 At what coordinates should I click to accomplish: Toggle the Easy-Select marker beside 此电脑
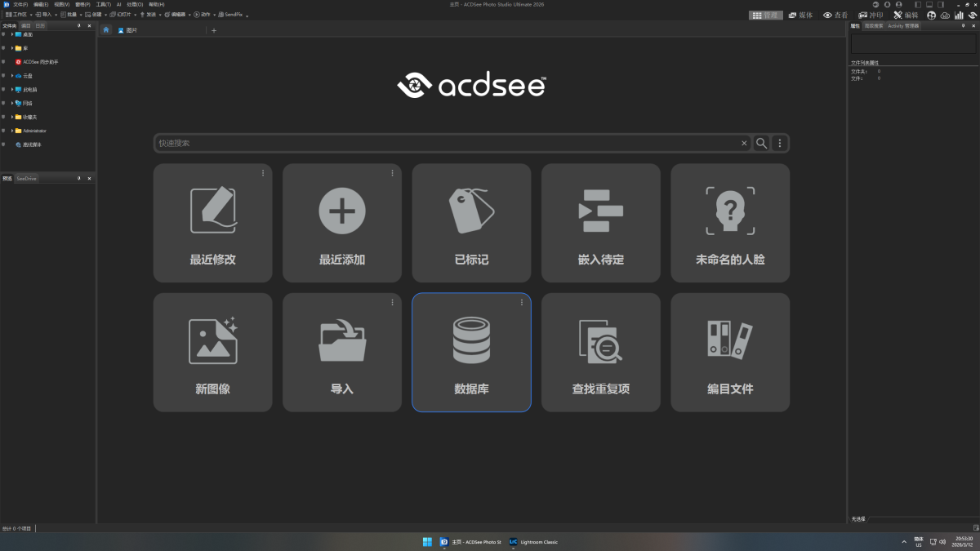3,89
